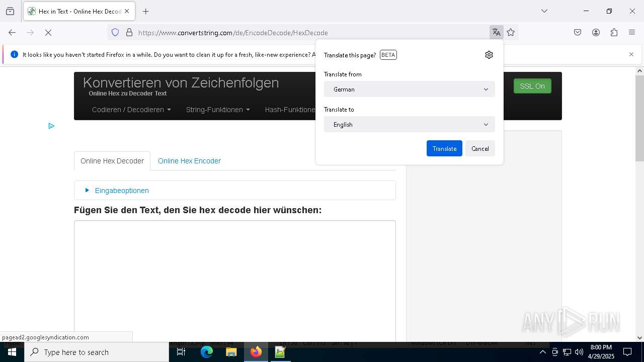
Task: Cancel the translation popup
Action: click(480, 148)
